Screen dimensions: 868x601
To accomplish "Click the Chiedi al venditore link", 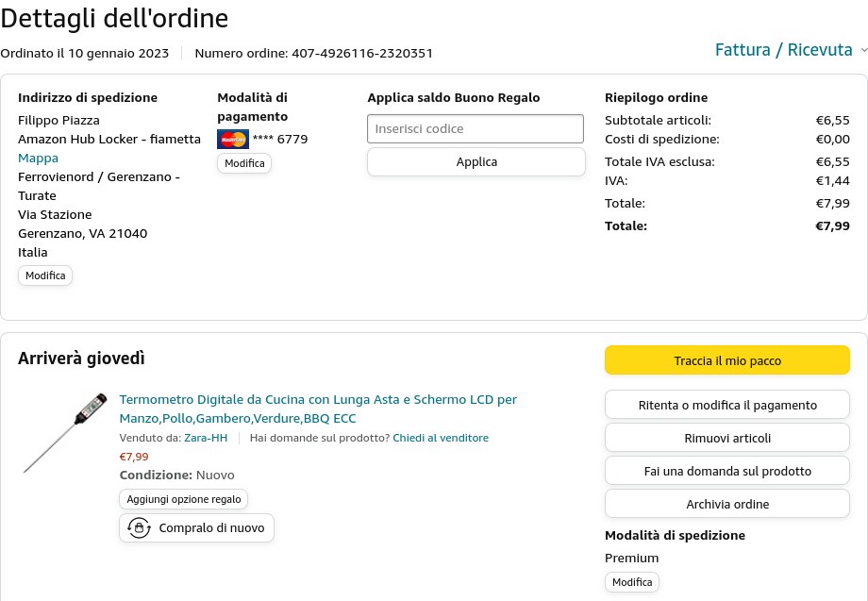I will 441,438.
